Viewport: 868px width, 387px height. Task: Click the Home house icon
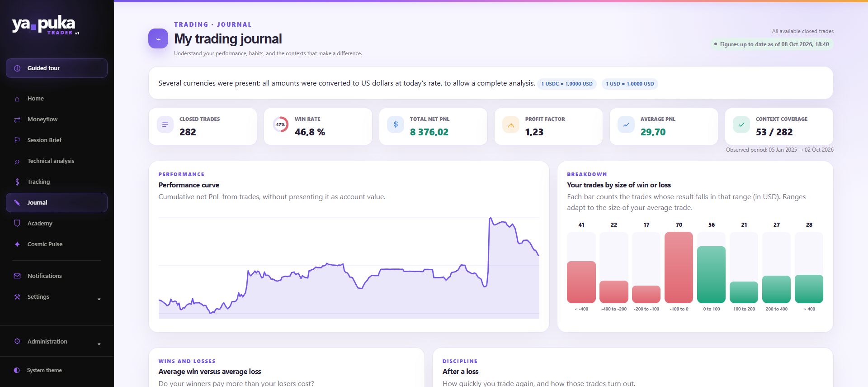point(17,99)
